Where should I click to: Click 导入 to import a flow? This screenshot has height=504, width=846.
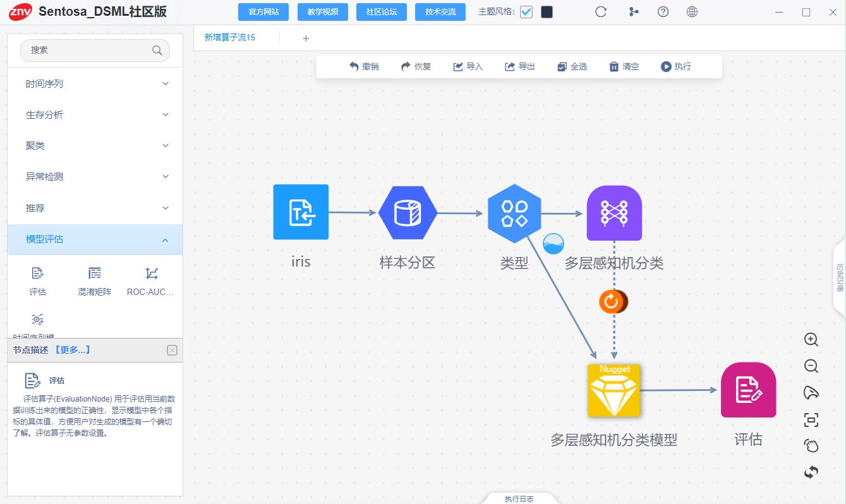pos(468,66)
